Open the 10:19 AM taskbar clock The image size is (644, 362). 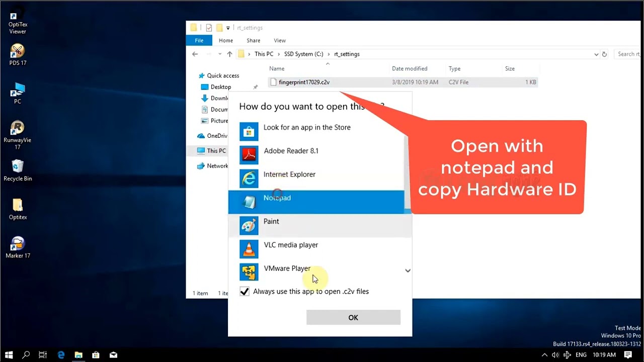point(604,355)
